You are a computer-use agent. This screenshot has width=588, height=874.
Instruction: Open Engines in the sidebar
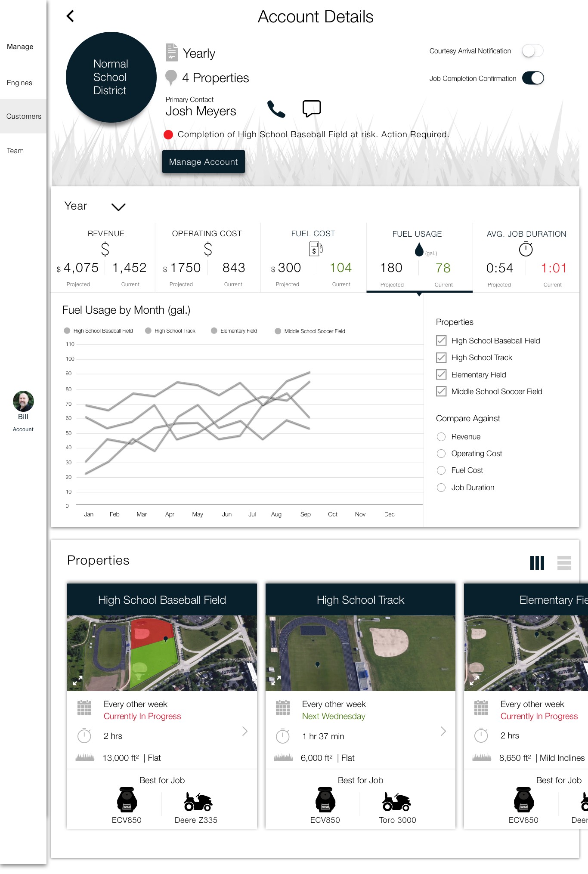click(x=19, y=83)
